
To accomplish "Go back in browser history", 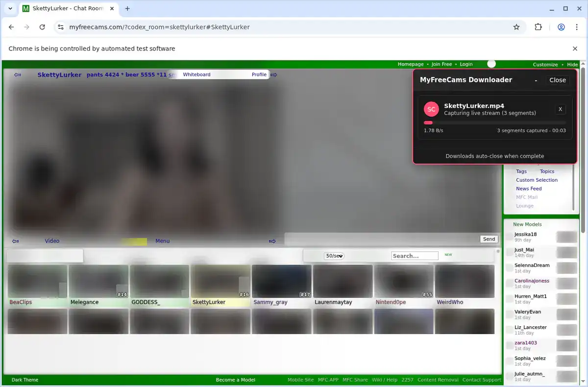I will [x=11, y=27].
